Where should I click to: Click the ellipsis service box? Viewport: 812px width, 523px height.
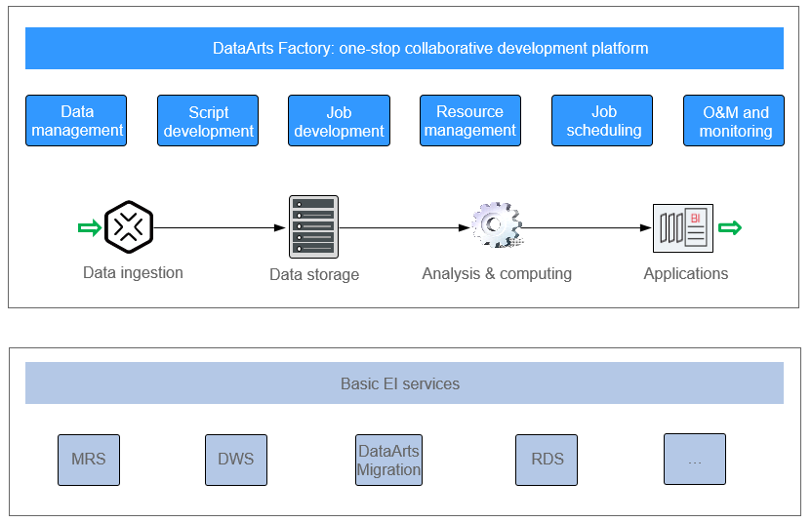coord(695,460)
